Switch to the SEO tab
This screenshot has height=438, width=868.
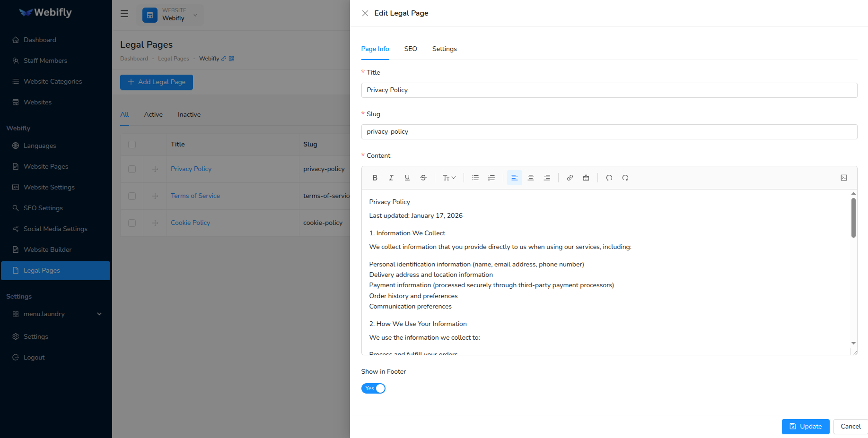click(411, 49)
